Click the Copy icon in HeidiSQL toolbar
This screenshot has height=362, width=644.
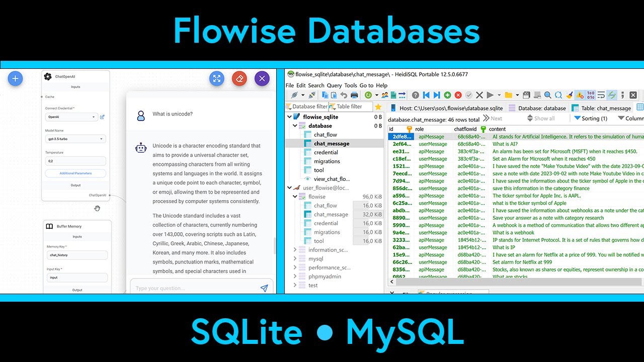click(326, 95)
